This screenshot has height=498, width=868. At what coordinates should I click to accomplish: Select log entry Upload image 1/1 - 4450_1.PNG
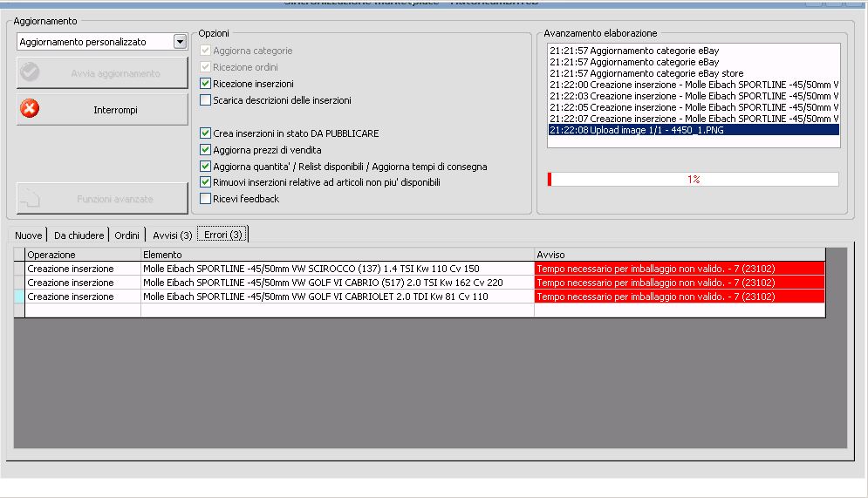coord(694,130)
